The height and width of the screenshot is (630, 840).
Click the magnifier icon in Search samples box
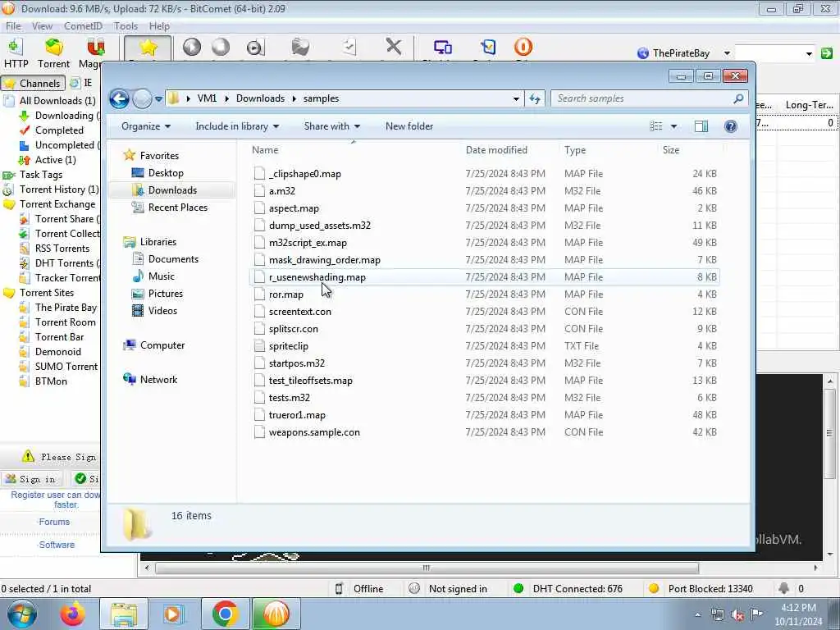coord(738,98)
